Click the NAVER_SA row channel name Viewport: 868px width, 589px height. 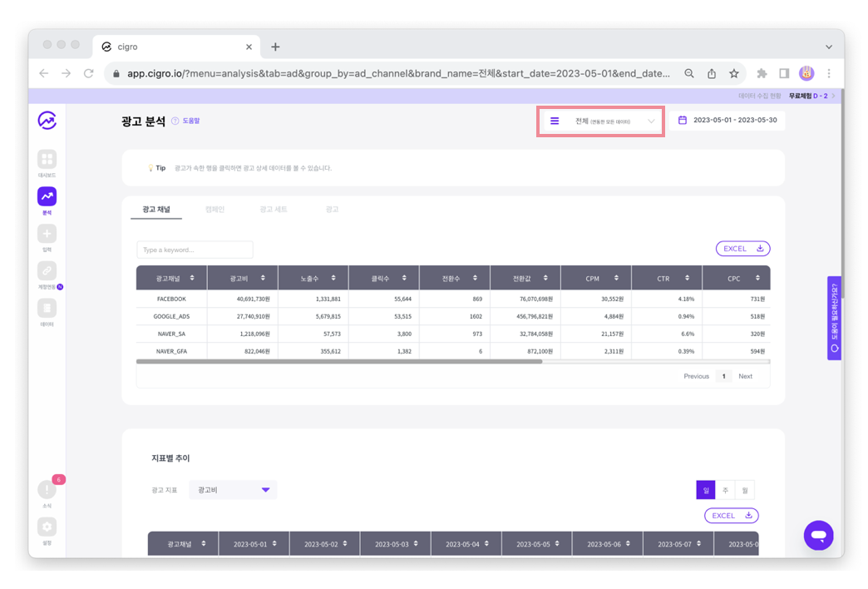click(x=171, y=334)
